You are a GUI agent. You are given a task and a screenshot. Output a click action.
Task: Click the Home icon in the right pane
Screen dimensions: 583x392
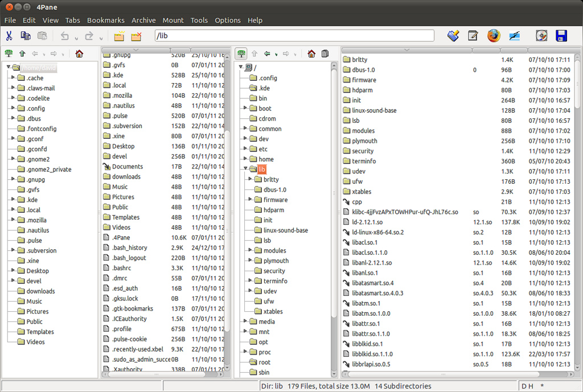311,53
